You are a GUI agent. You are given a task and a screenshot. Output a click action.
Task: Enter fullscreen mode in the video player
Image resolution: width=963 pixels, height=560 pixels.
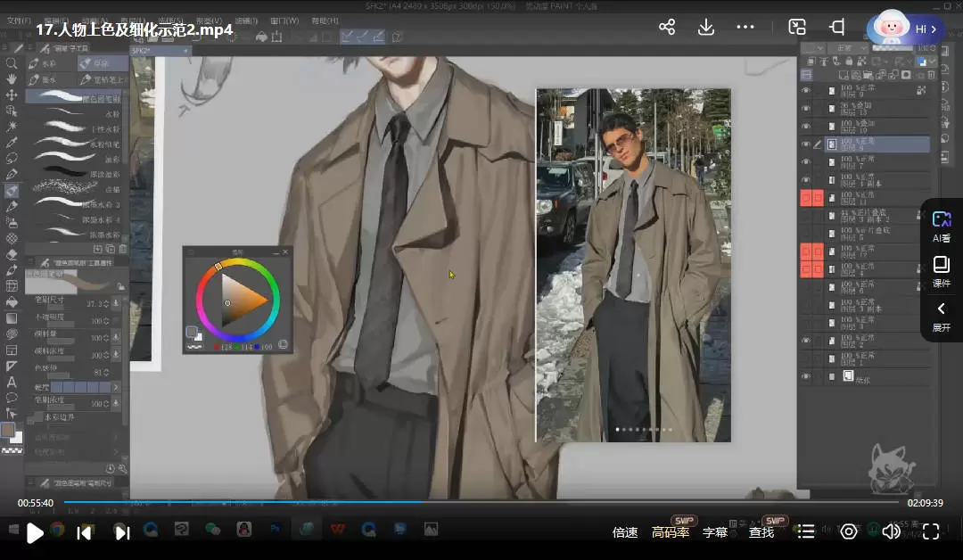[x=931, y=531]
